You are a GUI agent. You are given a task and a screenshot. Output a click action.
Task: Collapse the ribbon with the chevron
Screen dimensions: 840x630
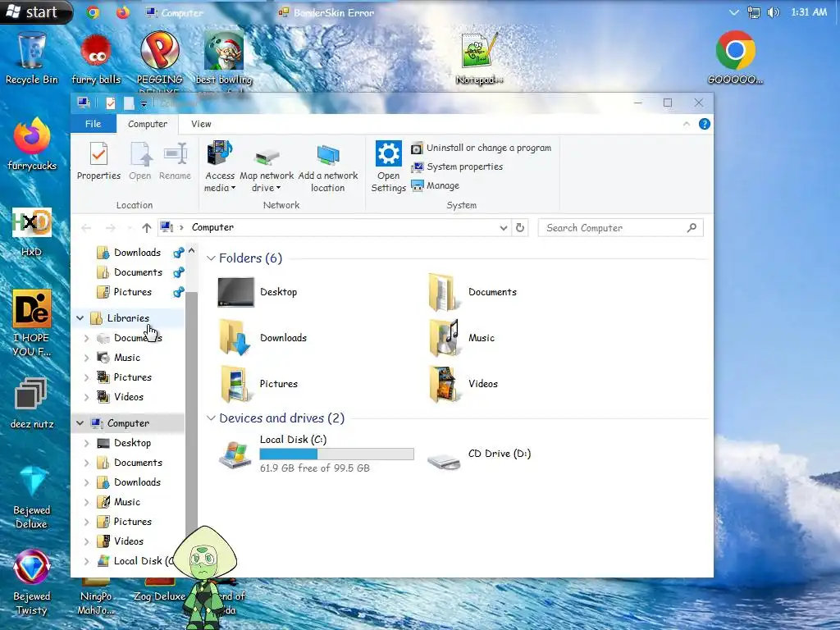pos(687,124)
